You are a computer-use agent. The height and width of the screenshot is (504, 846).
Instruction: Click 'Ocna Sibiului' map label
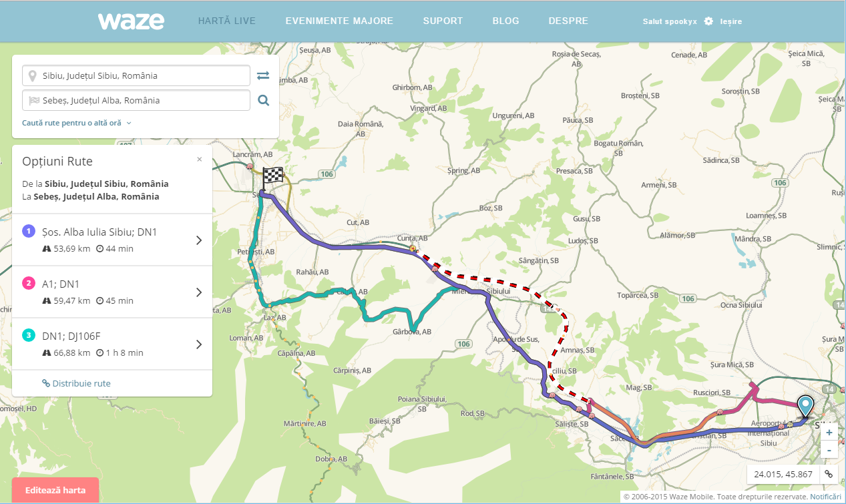743,305
